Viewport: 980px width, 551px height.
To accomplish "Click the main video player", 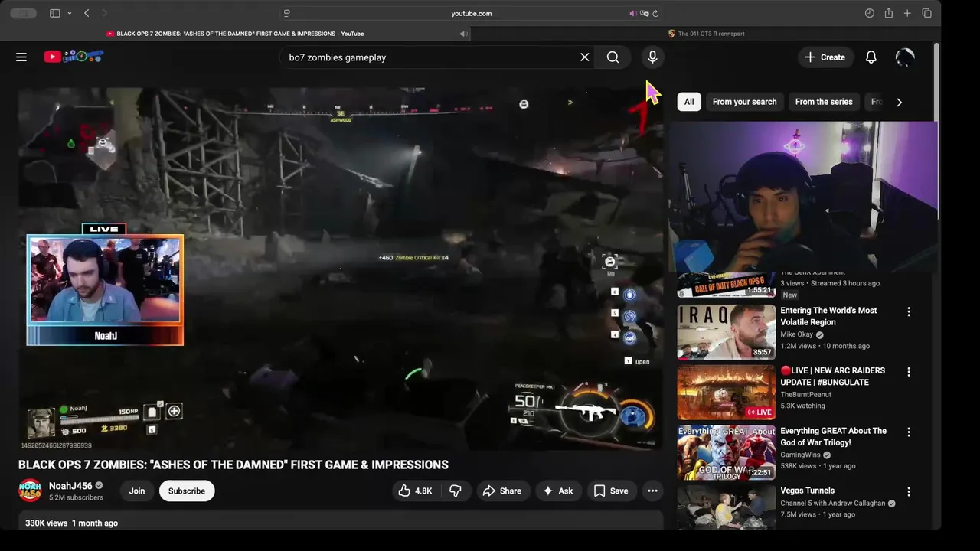I will click(x=341, y=267).
